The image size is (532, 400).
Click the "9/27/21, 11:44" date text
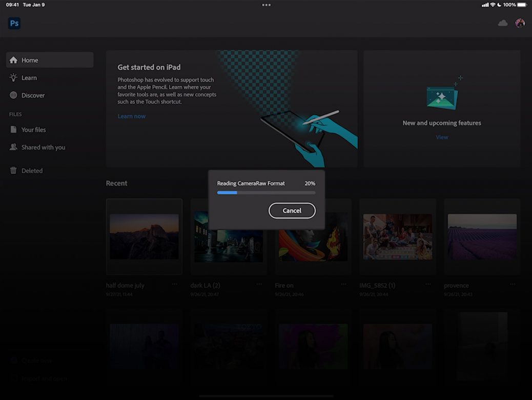point(119,294)
